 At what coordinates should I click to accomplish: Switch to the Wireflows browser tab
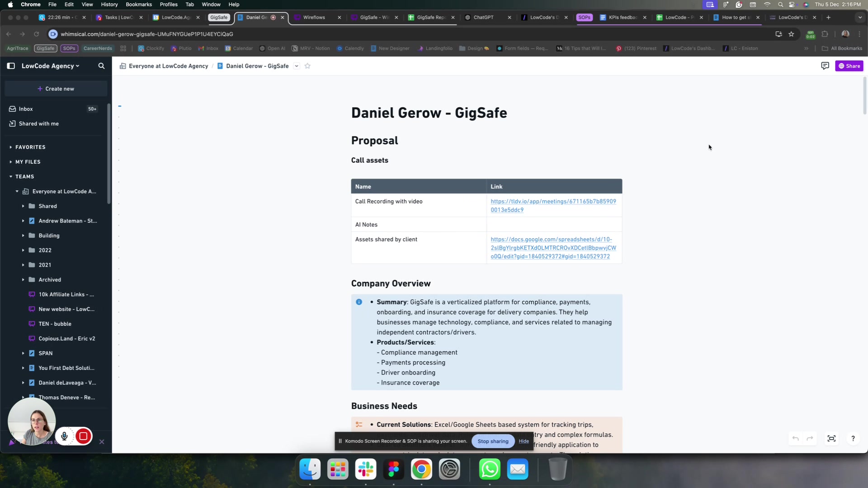[x=314, y=17]
